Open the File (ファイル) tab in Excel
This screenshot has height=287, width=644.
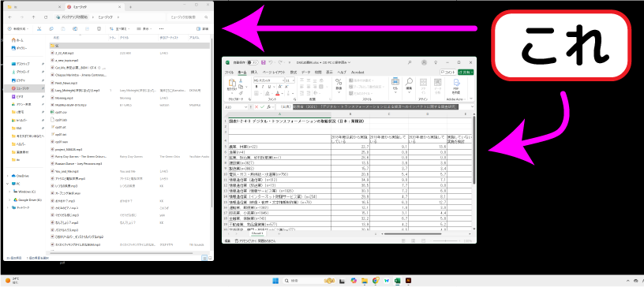(x=230, y=72)
